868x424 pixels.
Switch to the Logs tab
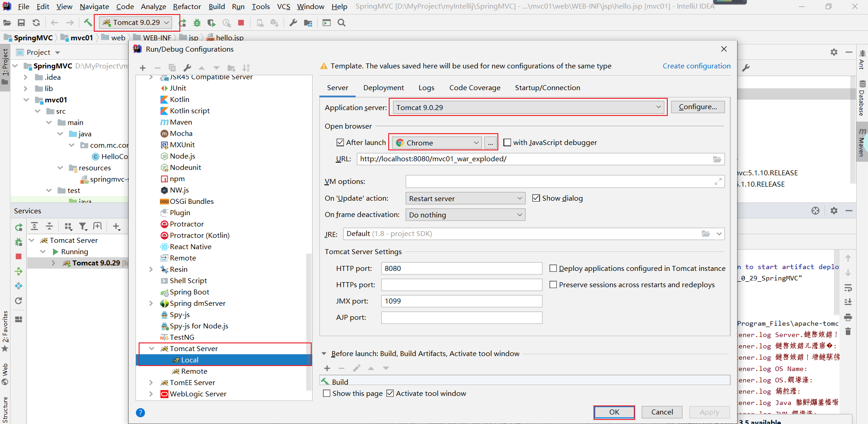(x=426, y=88)
